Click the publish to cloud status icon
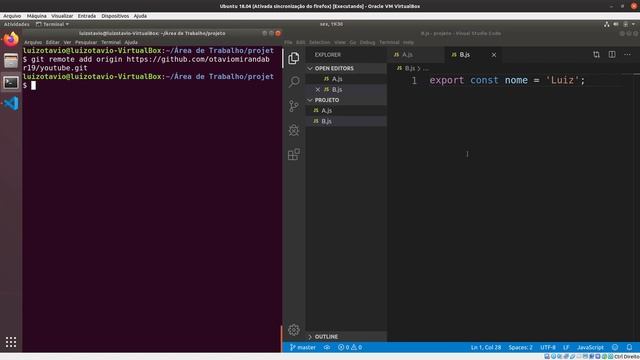640x360 pixels. coord(327,347)
